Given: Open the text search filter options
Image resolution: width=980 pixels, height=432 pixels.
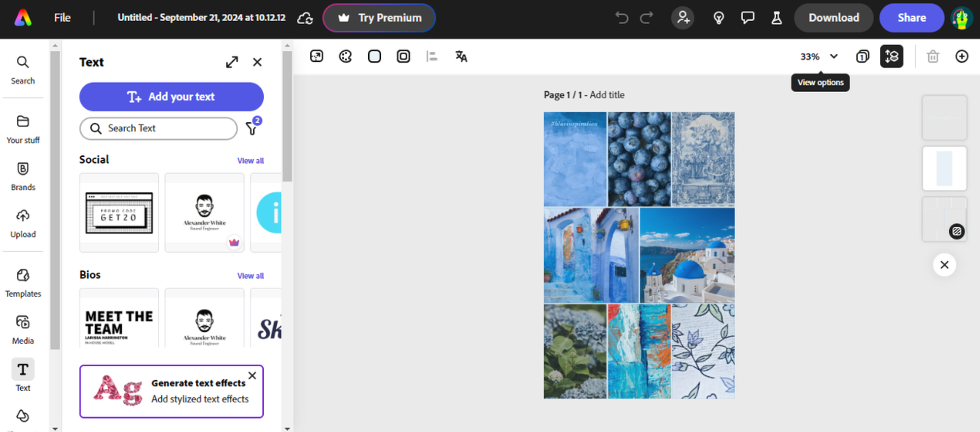Looking at the screenshot, I should point(252,128).
